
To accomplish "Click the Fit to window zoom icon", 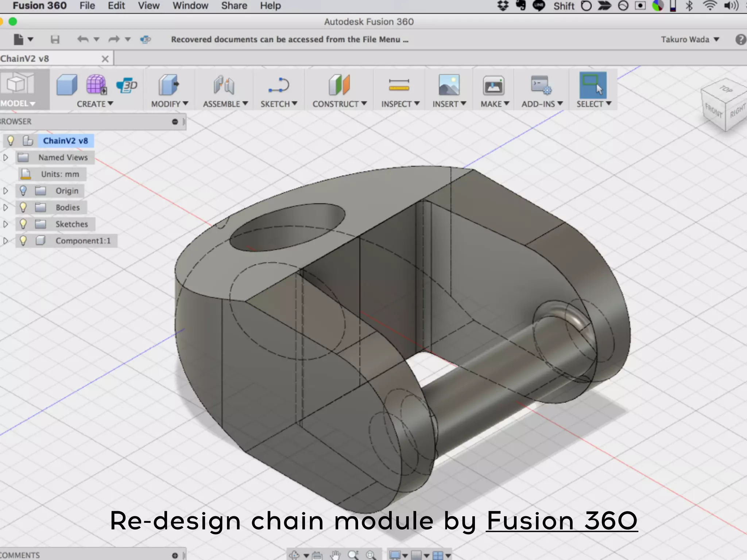I will click(371, 555).
